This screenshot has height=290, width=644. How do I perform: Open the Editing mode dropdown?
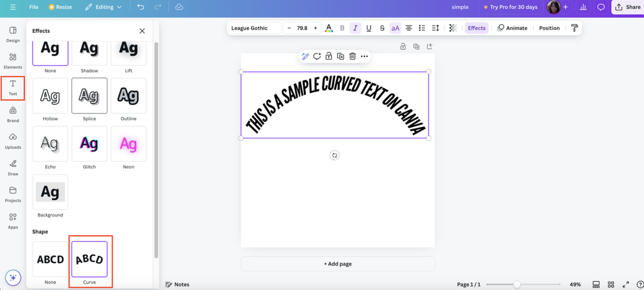[103, 7]
